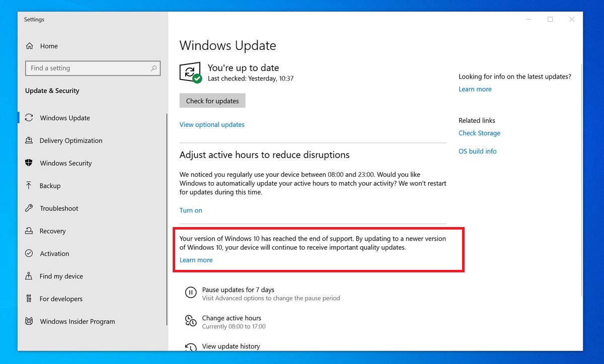Open the Activation settings icon
604x364 pixels.
[30, 254]
